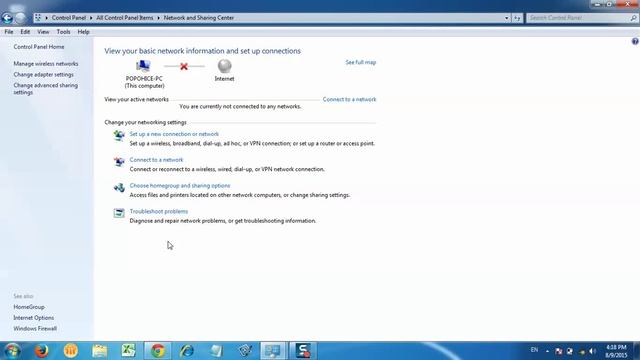
Task: Click the icon beside Connect to a network
Action: [119, 162]
